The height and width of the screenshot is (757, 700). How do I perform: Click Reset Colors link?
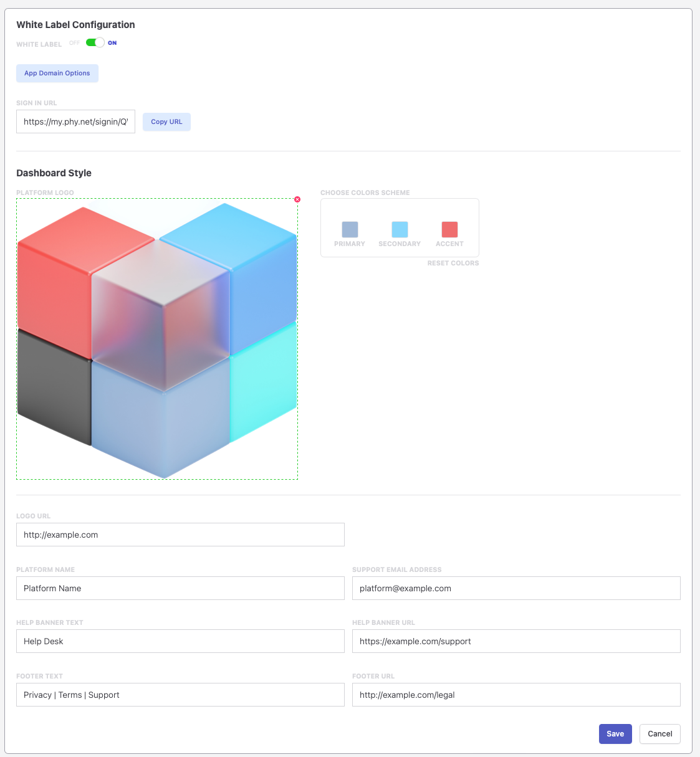[x=453, y=264]
